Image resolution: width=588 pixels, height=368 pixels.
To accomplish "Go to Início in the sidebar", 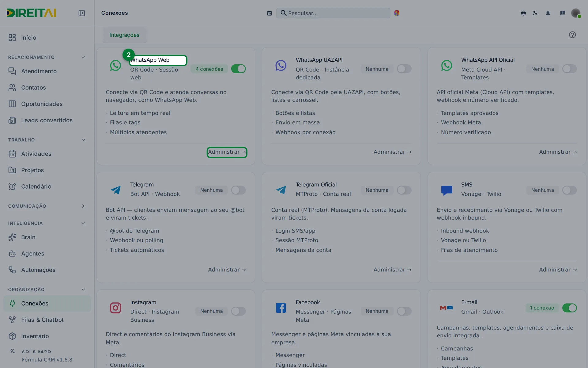I will [x=47, y=38].
